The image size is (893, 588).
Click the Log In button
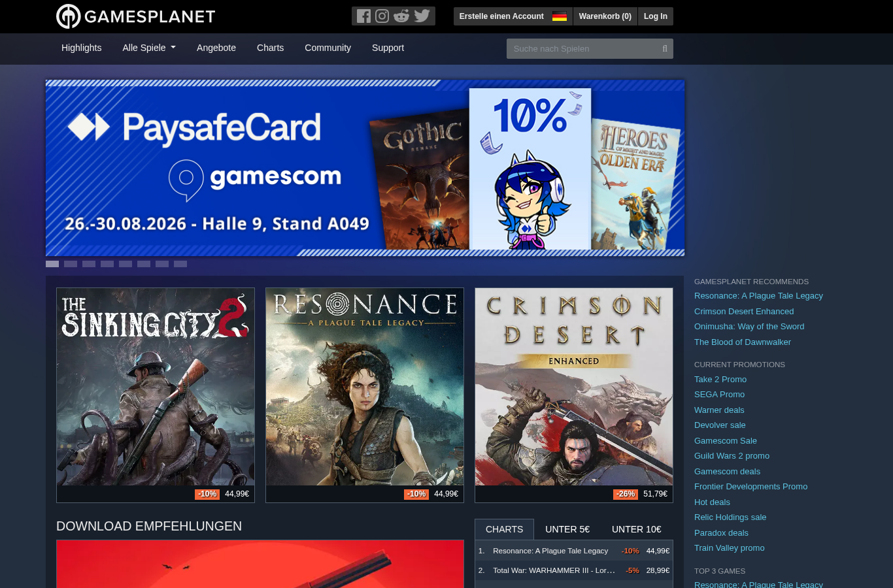[x=656, y=16]
